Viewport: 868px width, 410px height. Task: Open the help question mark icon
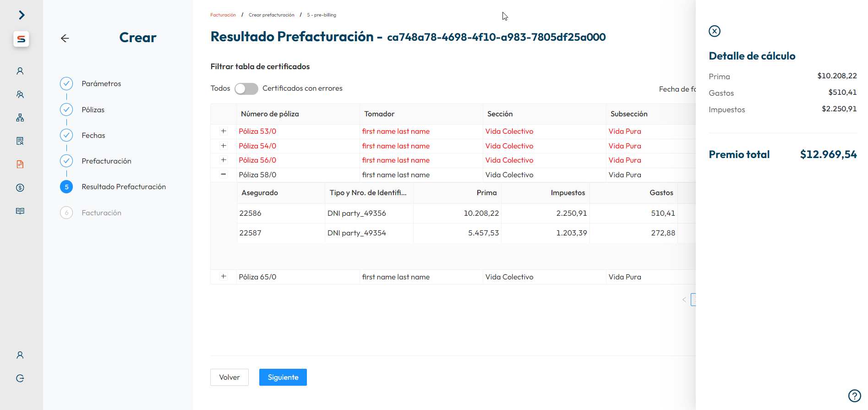pyautogui.click(x=854, y=396)
